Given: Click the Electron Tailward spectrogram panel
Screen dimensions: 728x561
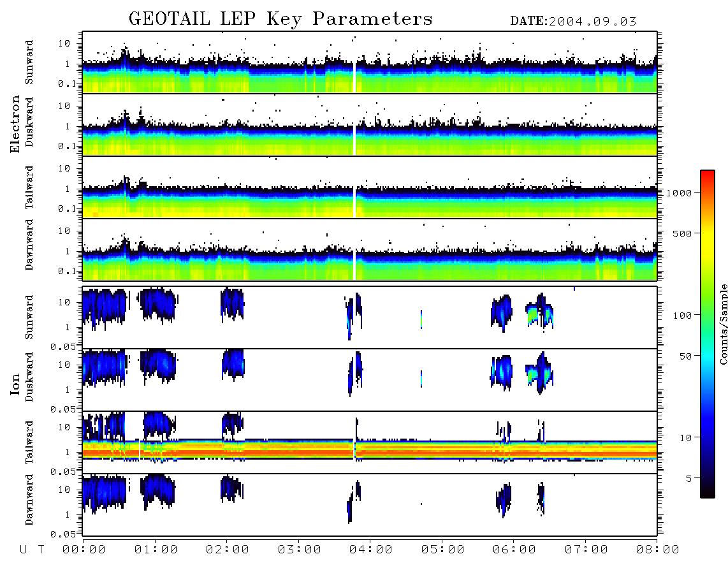Looking at the screenshot, I should click(370, 187).
